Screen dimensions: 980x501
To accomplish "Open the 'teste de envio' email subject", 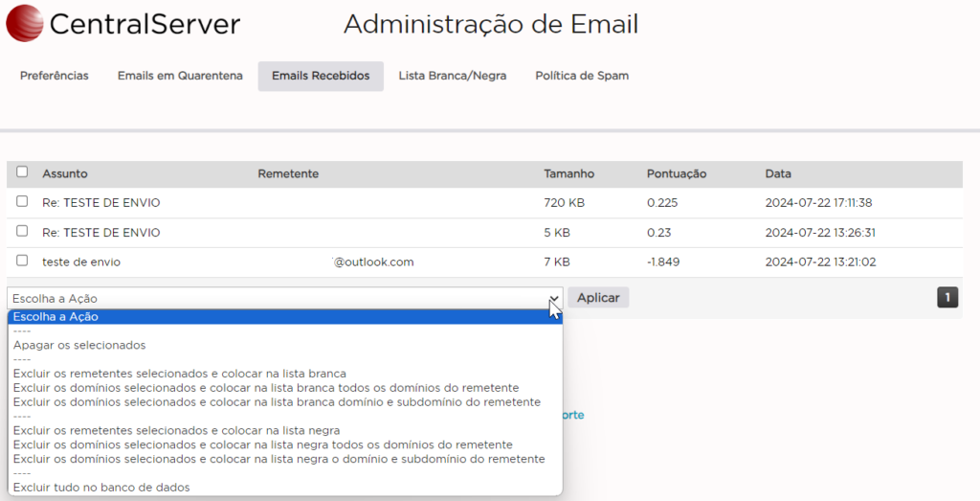I will coord(81,262).
